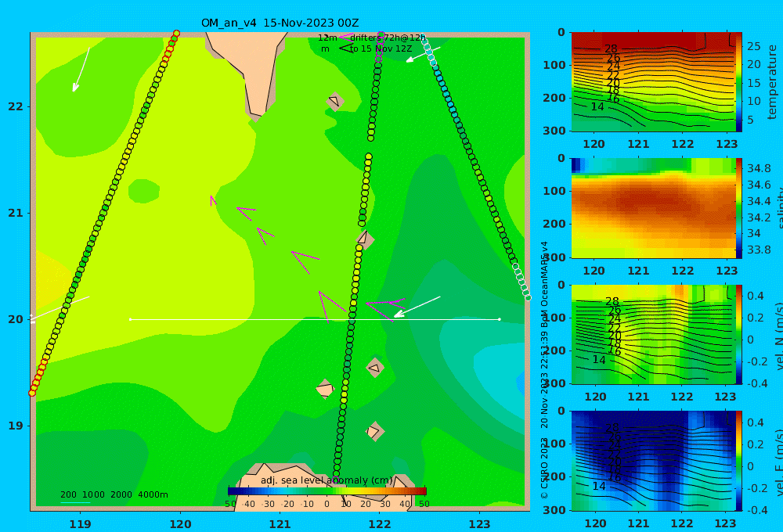Click the 121 longitude label below main map
783x532 pixels.
tap(280, 524)
